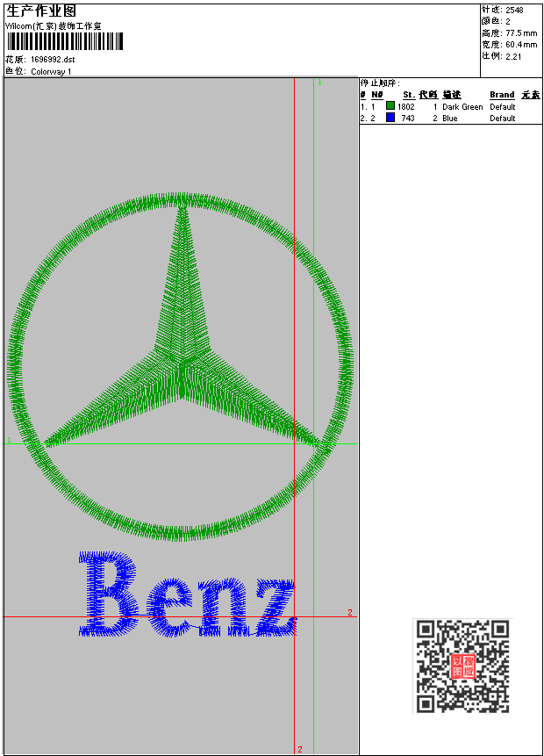The image size is (544, 756).
Task: Click stitch count 1802 in first row
Action: click(405, 106)
